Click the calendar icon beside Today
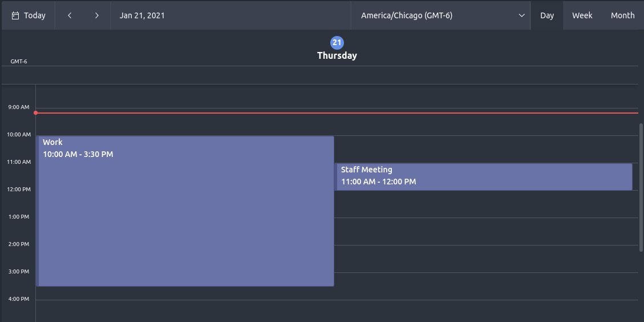This screenshot has height=322, width=644. [15, 15]
